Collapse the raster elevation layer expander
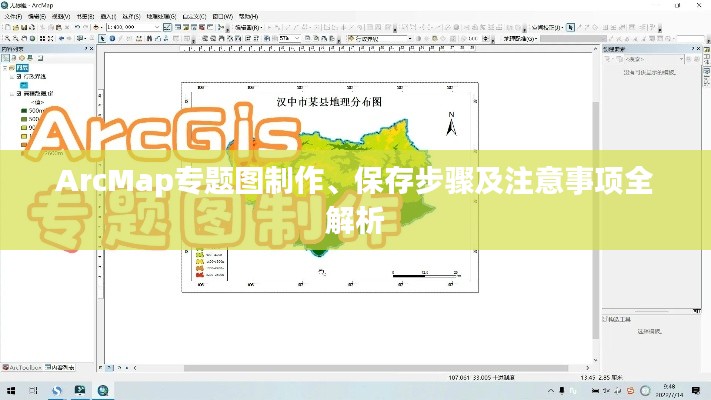The height and width of the screenshot is (400, 711). 12,93
